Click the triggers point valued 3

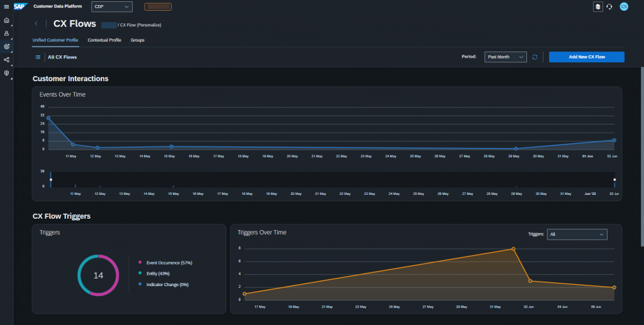pos(530,281)
